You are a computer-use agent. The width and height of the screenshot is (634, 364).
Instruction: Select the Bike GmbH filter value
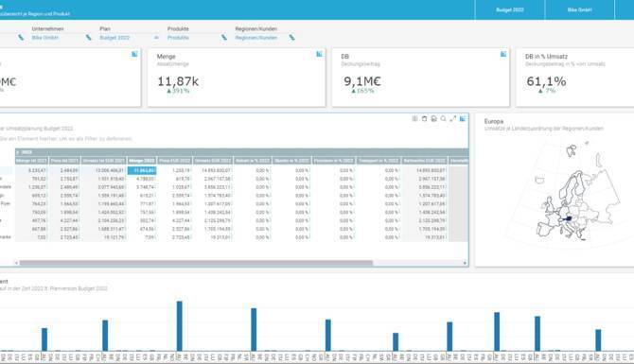(45, 38)
